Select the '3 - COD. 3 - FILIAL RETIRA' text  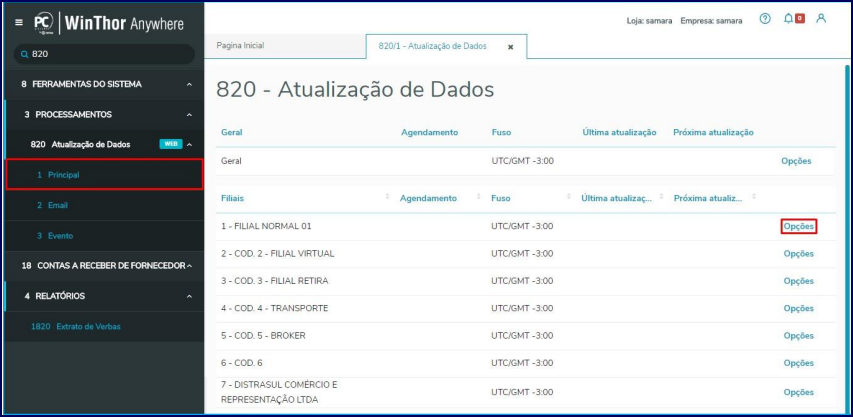click(x=275, y=281)
